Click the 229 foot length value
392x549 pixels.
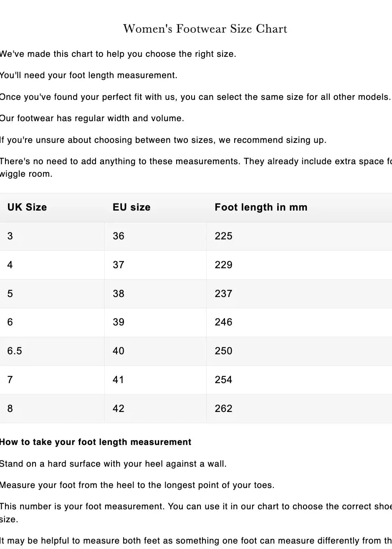point(223,265)
